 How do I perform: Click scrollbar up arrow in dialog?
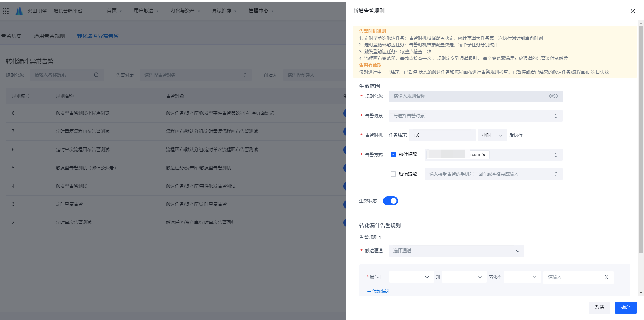641,23
